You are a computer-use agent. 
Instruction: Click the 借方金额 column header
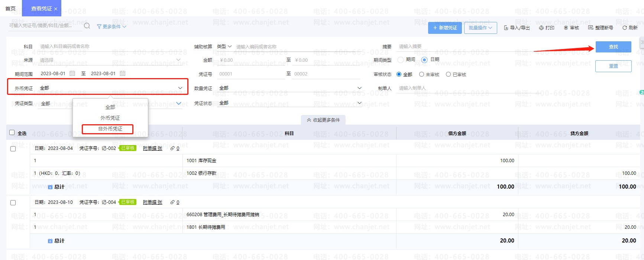coord(457,133)
